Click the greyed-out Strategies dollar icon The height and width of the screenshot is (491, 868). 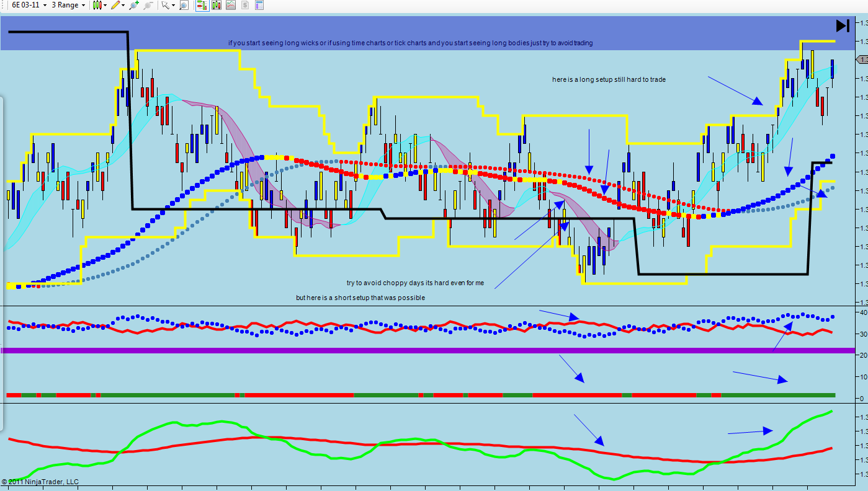tap(245, 5)
